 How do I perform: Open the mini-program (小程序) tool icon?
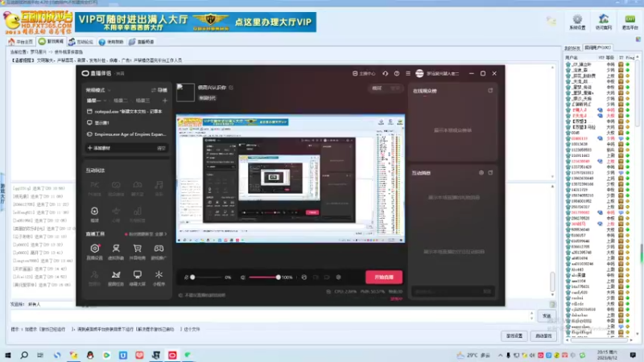(159, 278)
